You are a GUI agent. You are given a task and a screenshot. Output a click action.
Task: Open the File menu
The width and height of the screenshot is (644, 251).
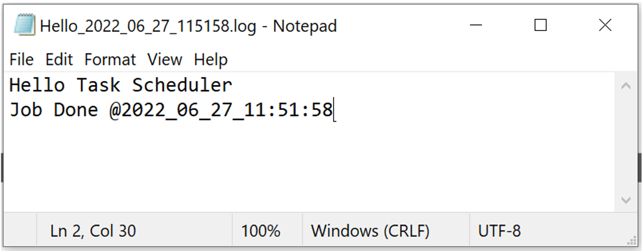pos(21,60)
